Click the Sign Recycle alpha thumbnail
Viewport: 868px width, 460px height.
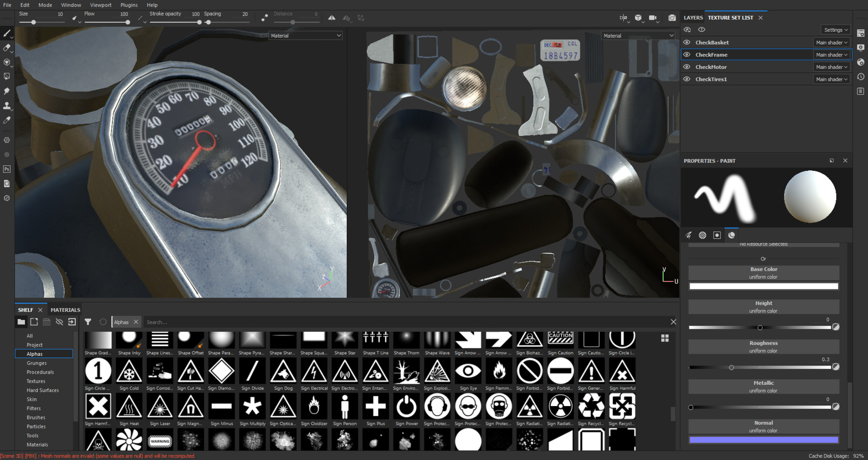pos(591,406)
